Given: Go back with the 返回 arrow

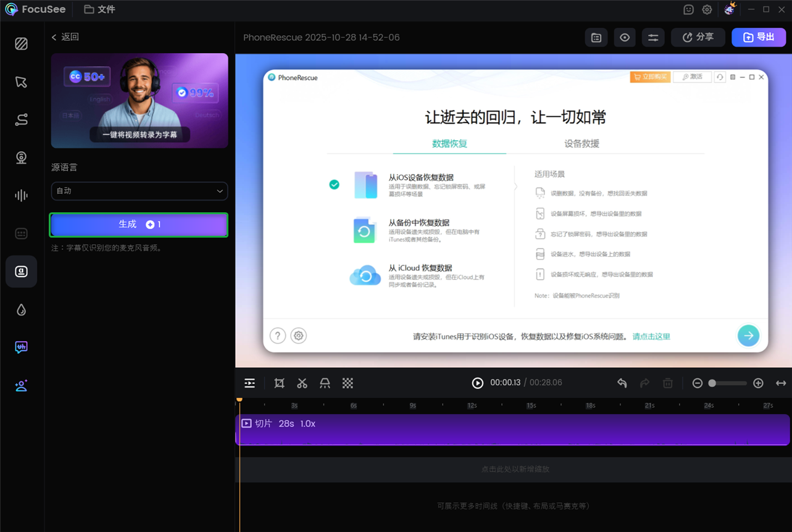Looking at the screenshot, I should 65,37.
